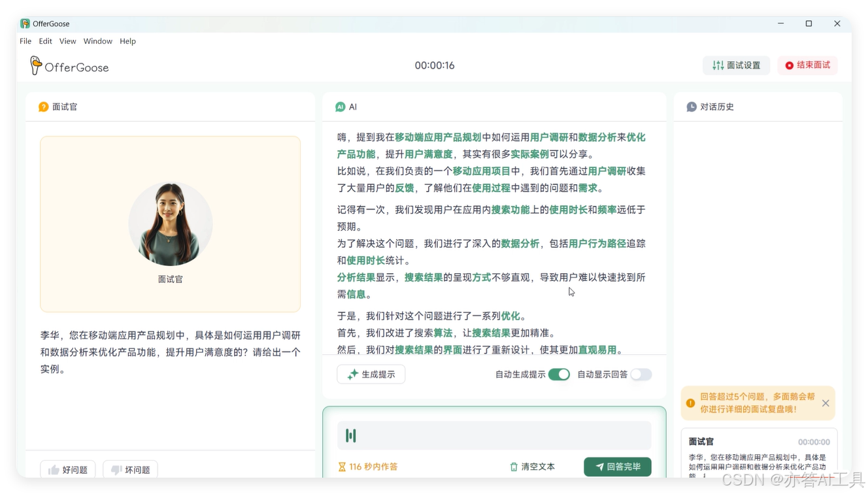Click the answer text input area
This screenshot has height=494, width=868.
click(493, 435)
